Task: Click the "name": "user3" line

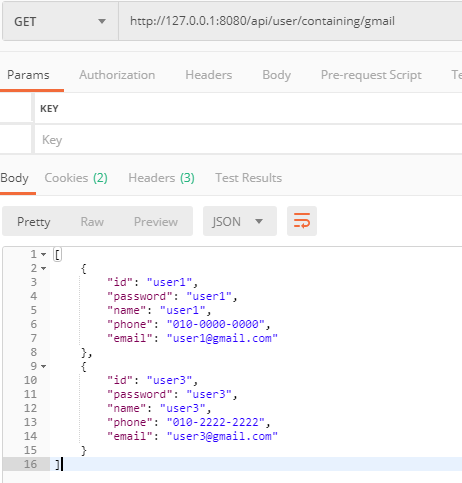Action: coord(159,408)
